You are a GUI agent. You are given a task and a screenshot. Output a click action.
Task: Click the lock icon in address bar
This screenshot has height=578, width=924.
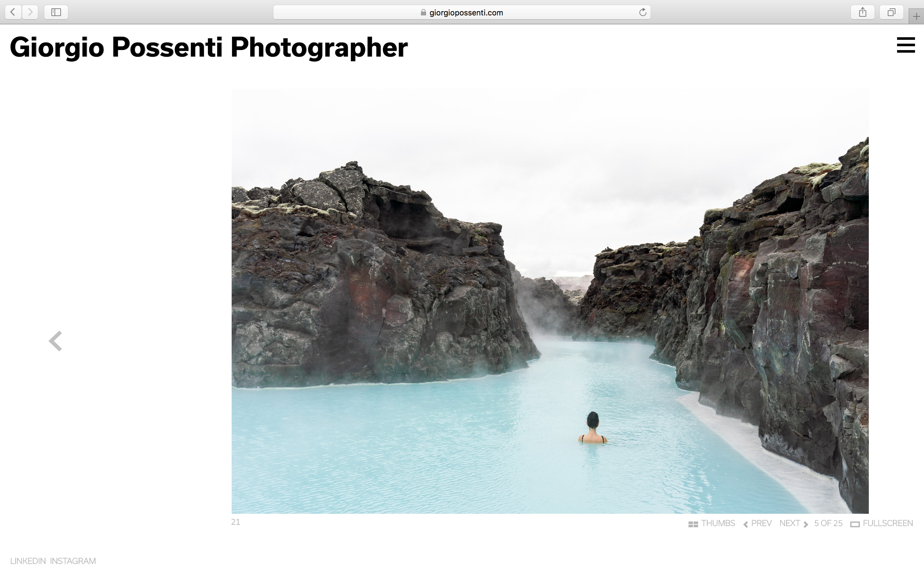[423, 12]
